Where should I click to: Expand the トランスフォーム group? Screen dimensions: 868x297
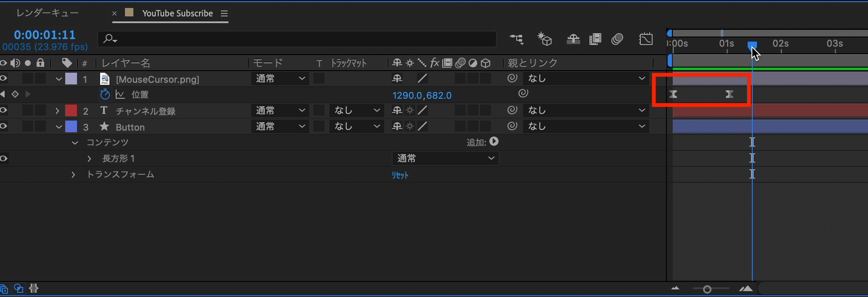pyautogui.click(x=73, y=174)
